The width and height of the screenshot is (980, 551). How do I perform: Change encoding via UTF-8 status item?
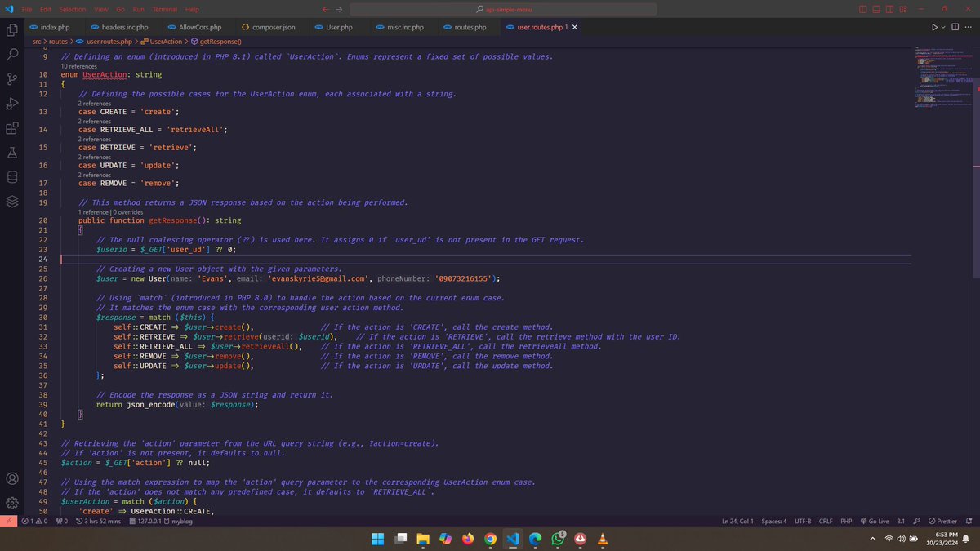coord(802,521)
